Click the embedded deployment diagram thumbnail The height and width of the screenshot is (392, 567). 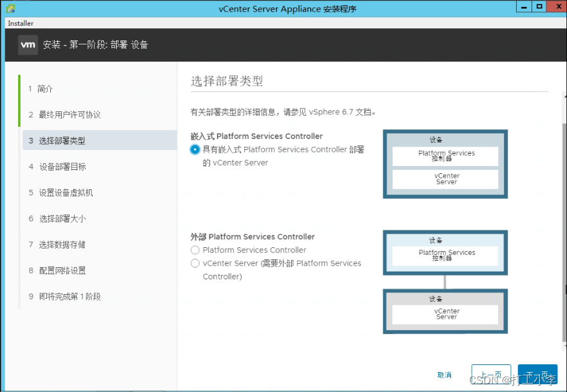click(445, 164)
